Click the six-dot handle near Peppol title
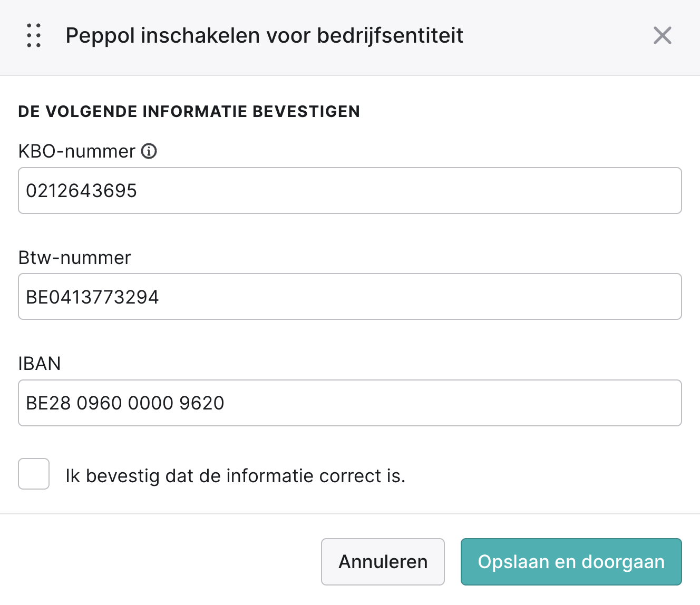This screenshot has width=700, height=605. tap(33, 36)
